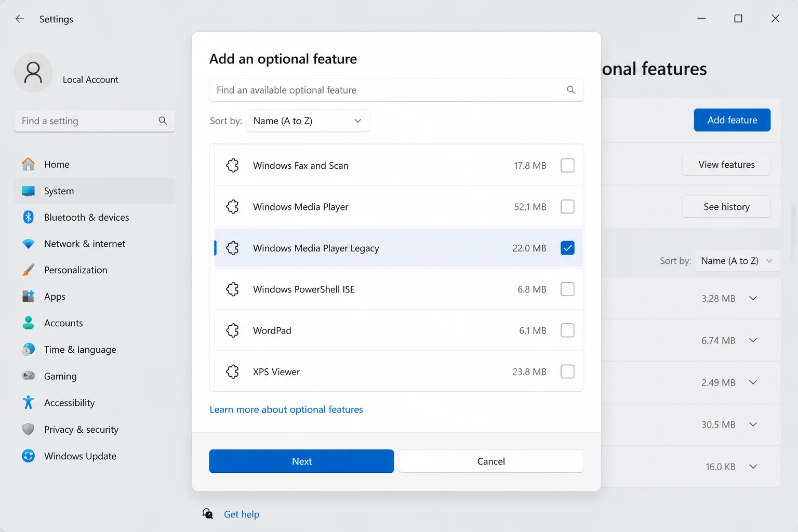The height and width of the screenshot is (532, 798).
Task: Open Learn more about optional features link
Action: [286, 409]
